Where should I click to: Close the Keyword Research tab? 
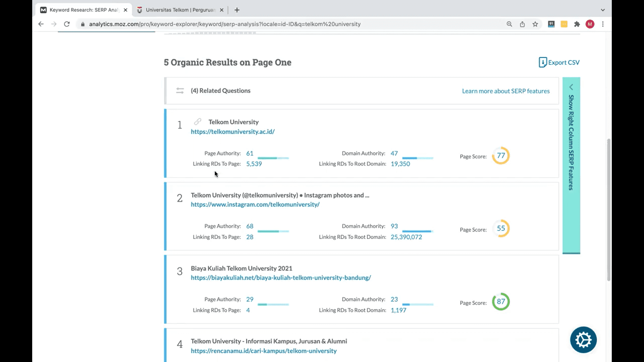pyautogui.click(x=125, y=10)
